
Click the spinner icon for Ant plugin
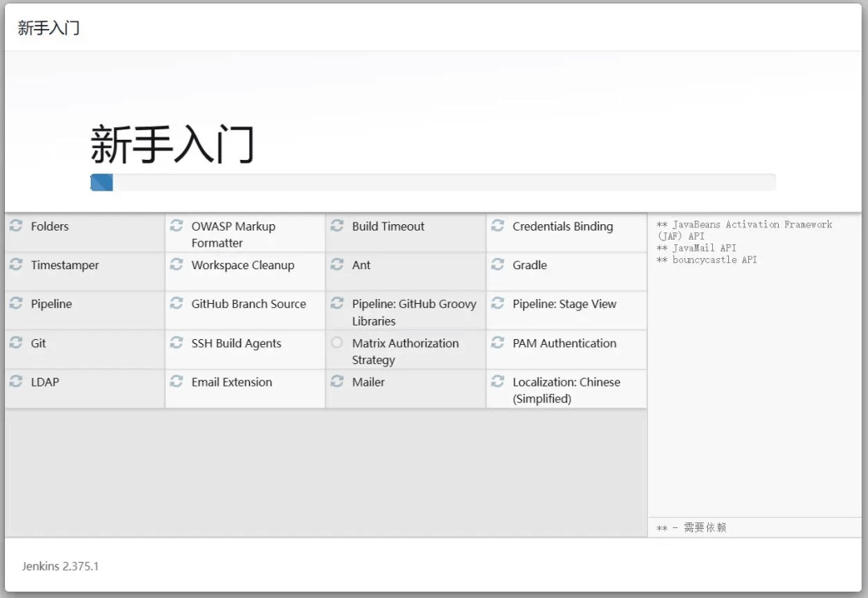[x=337, y=265]
